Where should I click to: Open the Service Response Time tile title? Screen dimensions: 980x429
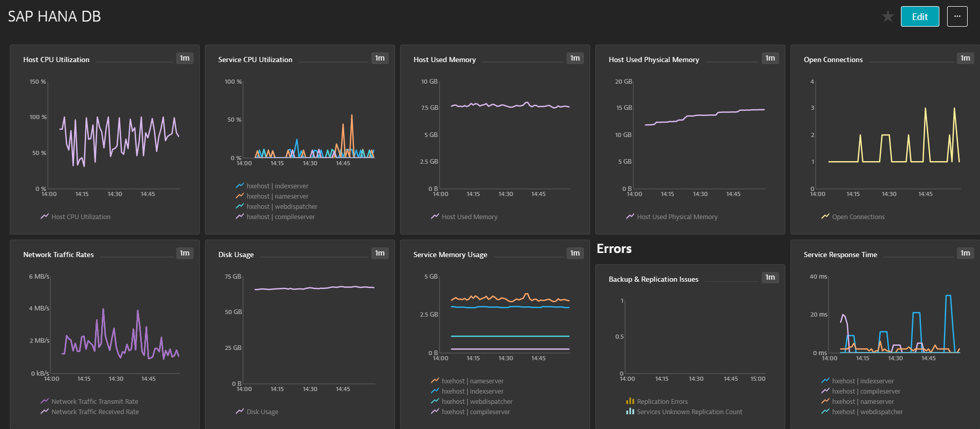click(840, 255)
